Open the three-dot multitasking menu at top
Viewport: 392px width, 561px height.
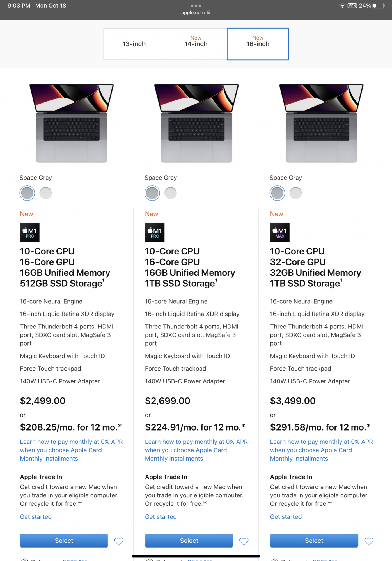click(196, 6)
